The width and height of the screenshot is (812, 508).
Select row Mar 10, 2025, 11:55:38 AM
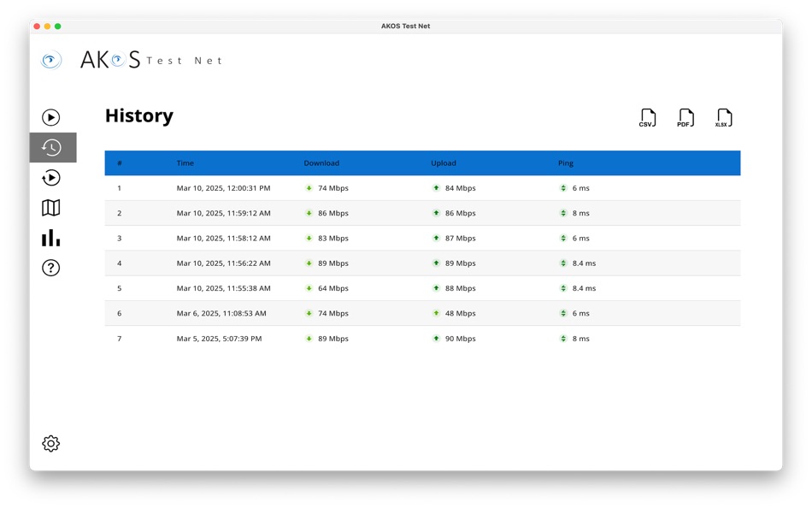click(422, 288)
